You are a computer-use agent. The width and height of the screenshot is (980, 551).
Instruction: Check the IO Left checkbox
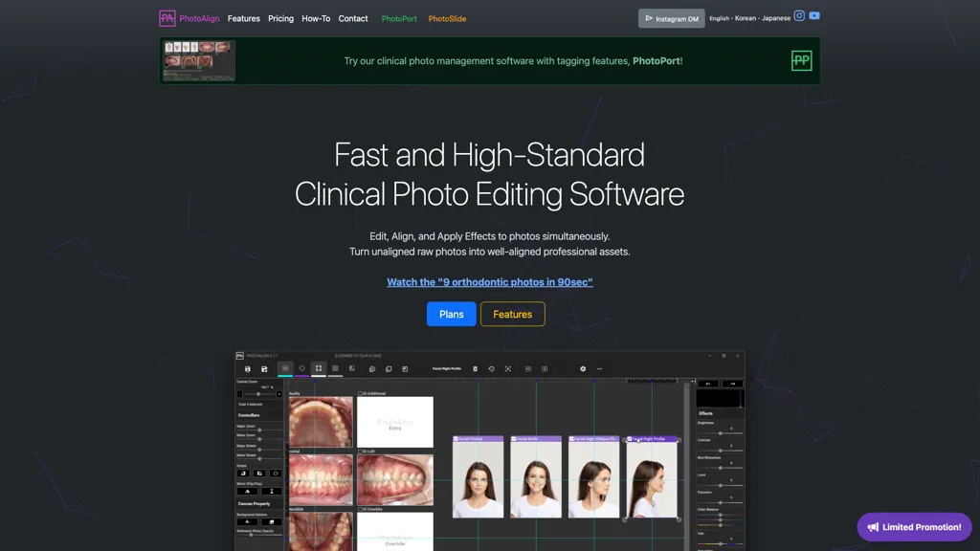(x=360, y=452)
